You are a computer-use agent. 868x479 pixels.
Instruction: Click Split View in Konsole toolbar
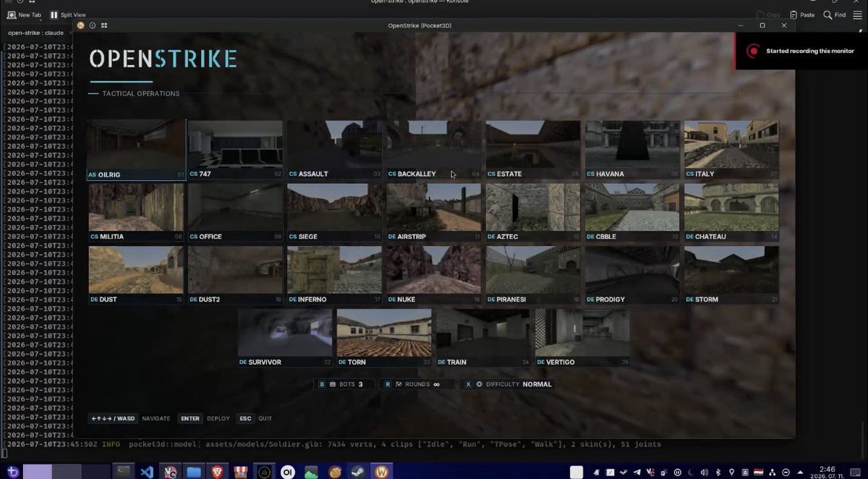(67, 14)
